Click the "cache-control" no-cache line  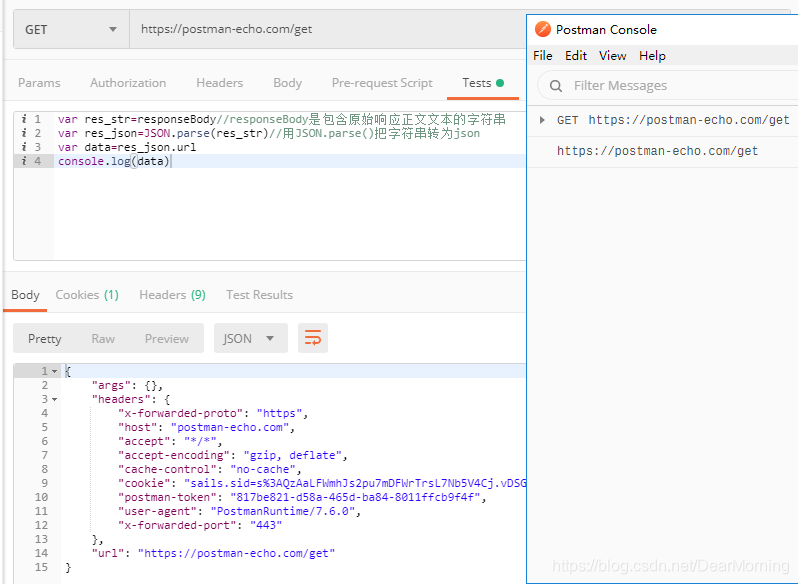coord(210,470)
